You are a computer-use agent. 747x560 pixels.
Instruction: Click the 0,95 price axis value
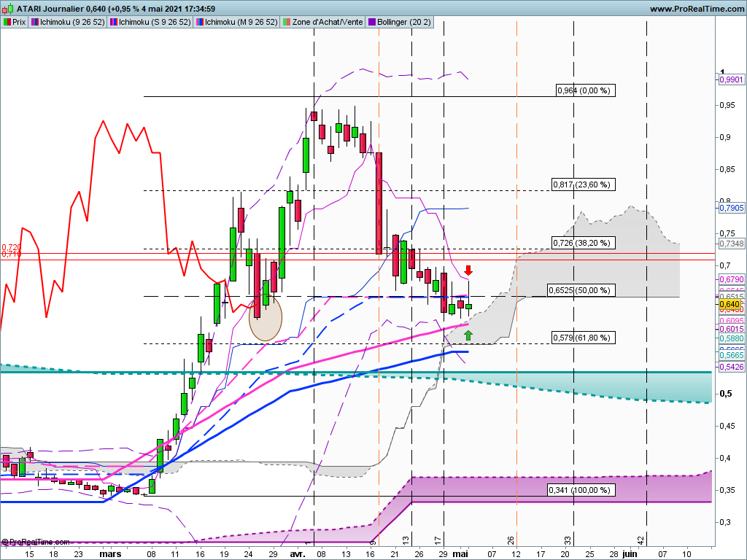tap(727, 105)
